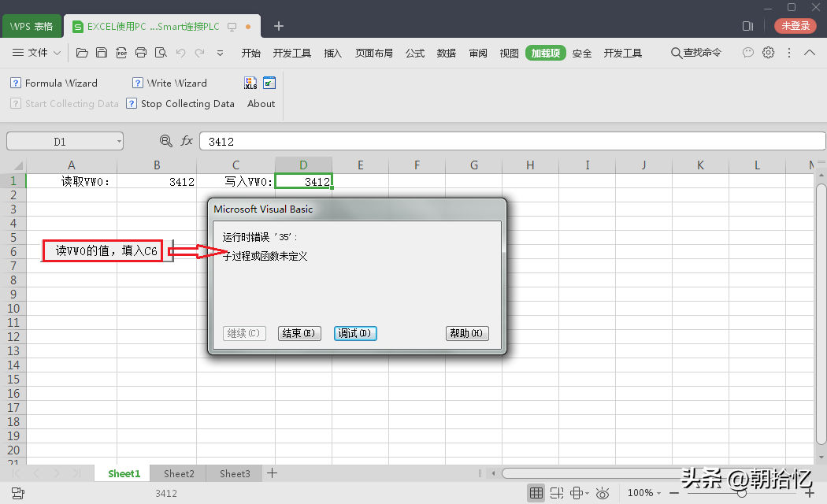Viewport: 827px width, 504px height.
Task: Click the Open folder icon in toolbar
Action: (x=82, y=53)
